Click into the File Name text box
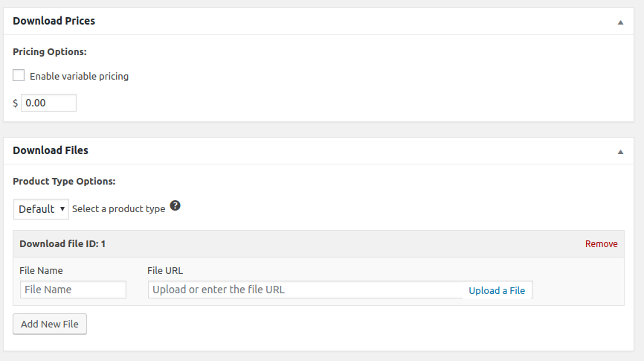Screen dimensions: 644x361 (73, 290)
